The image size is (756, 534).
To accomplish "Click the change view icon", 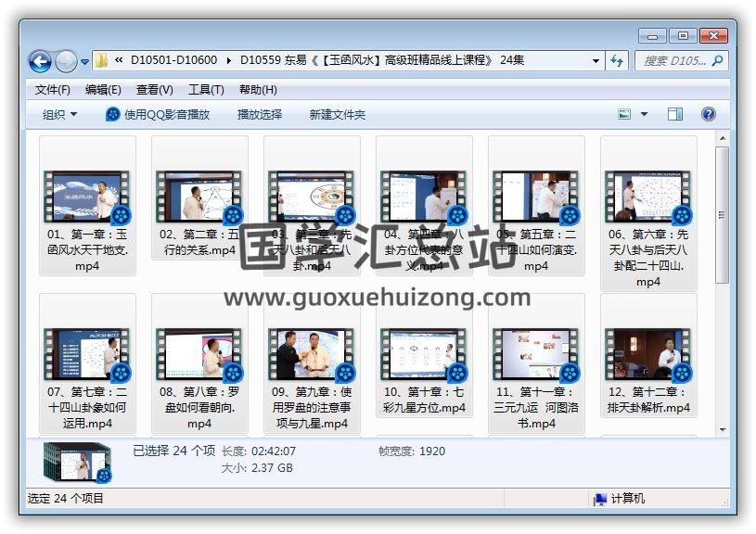I will click(625, 114).
